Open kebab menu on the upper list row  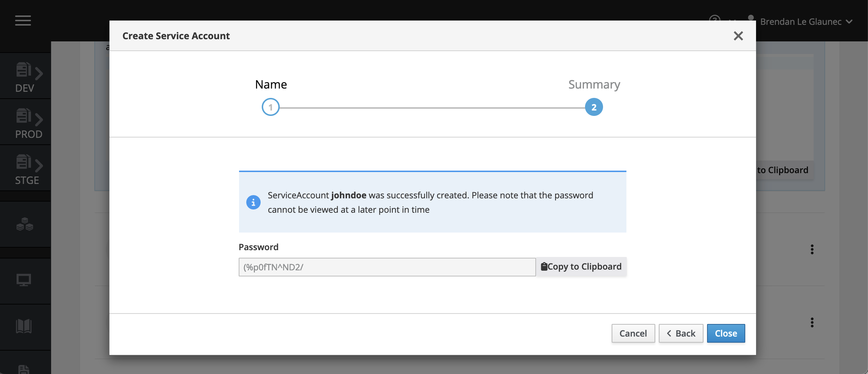[812, 249]
